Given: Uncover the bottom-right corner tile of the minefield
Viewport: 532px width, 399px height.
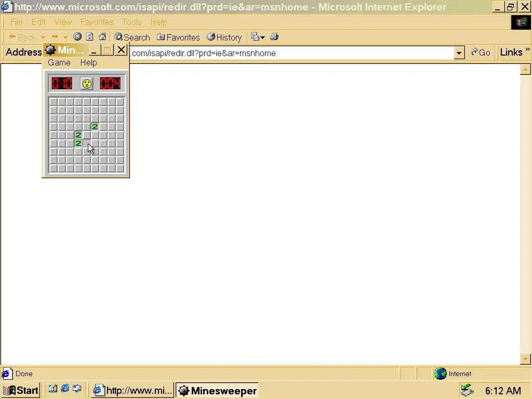Looking at the screenshot, I should point(120,168).
